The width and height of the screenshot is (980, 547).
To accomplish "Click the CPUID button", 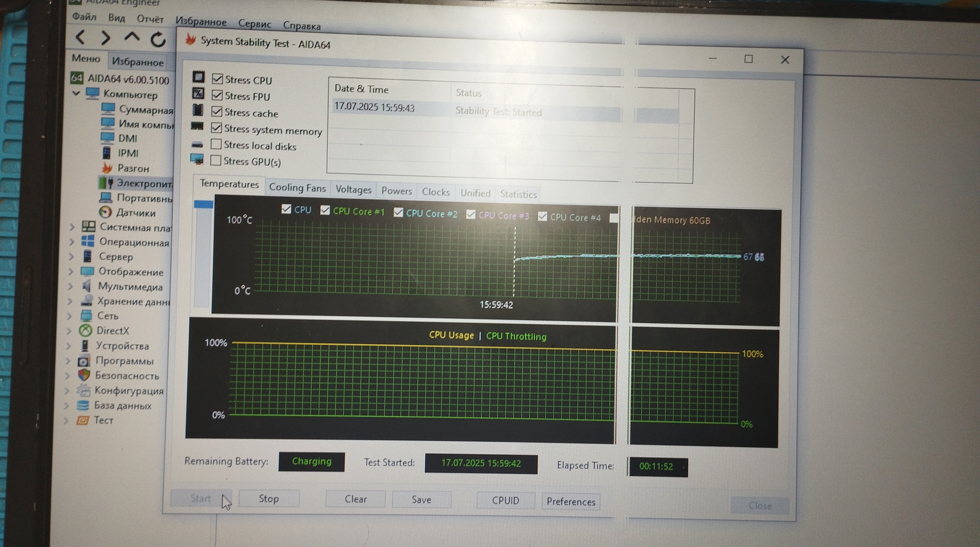I will [505, 500].
